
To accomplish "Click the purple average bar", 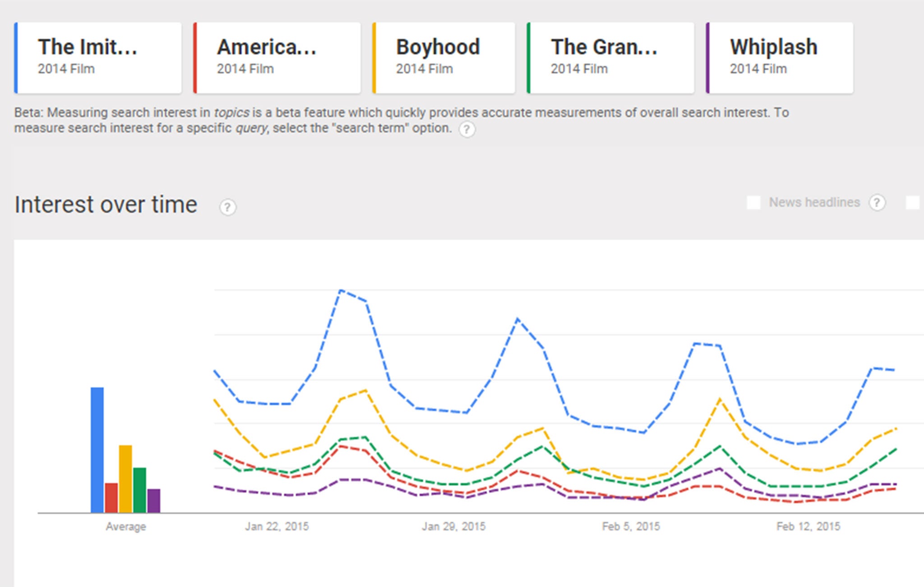I will click(x=154, y=501).
